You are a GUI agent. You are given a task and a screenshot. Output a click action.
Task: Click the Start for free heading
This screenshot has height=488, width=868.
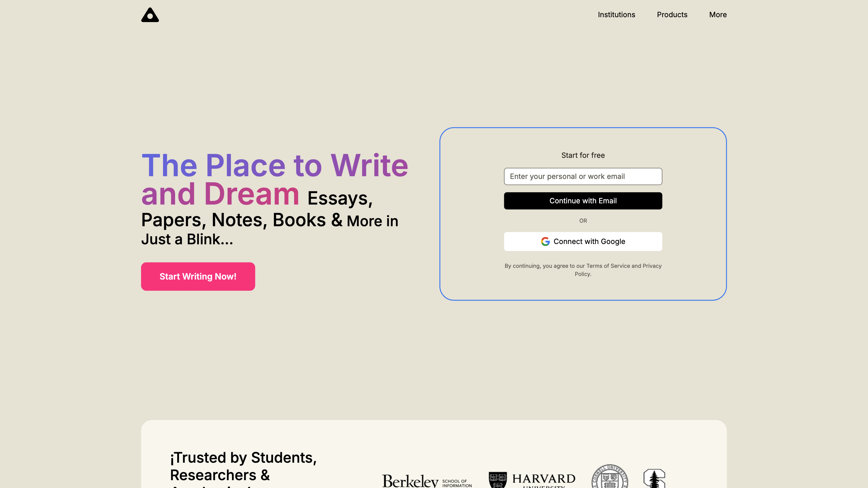coord(583,155)
